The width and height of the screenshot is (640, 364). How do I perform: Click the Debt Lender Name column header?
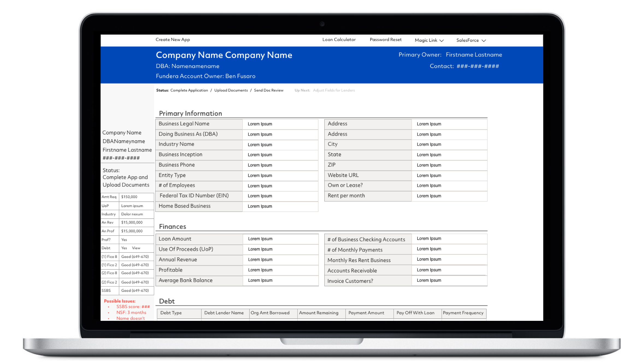pyautogui.click(x=224, y=313)
